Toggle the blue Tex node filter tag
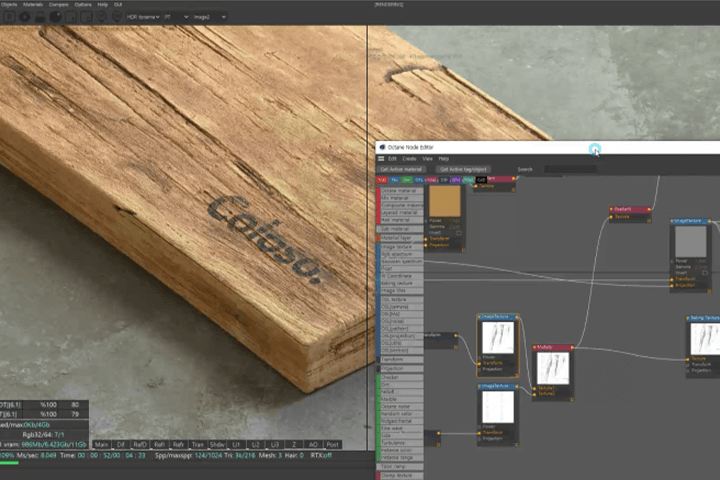 tap(394, 180)
